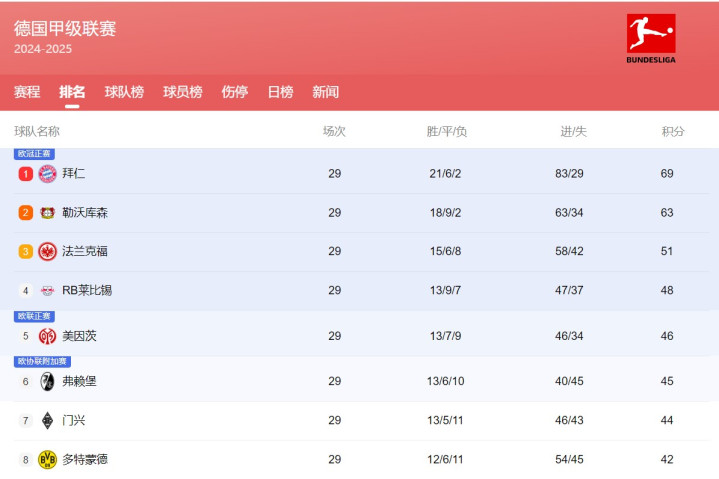Open team 拜仁
719x479 pixels.
click(73, 173)
